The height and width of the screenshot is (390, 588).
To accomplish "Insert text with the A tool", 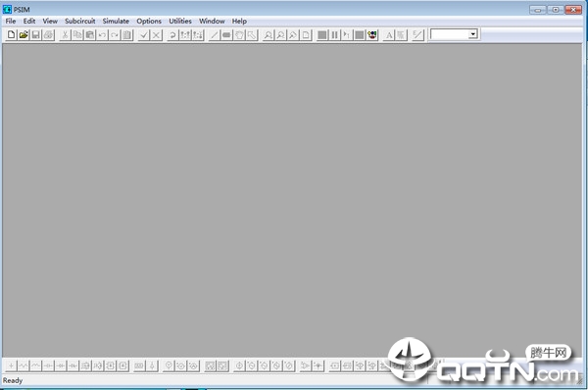I will [389, 35].
